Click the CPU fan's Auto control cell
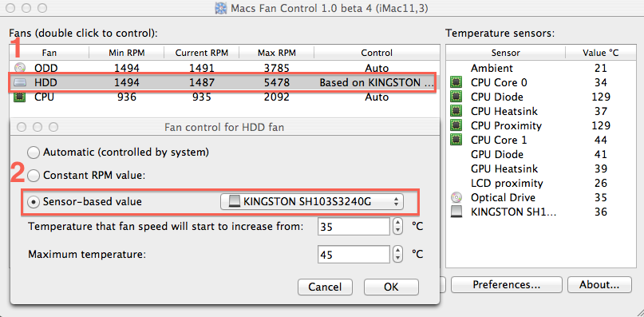 click(x=377, y=97)
